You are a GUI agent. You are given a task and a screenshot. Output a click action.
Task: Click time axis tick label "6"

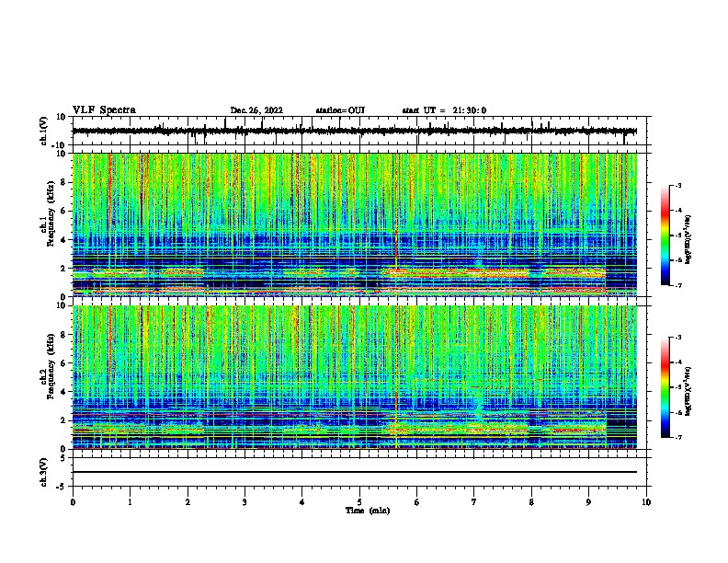point(417,502)
